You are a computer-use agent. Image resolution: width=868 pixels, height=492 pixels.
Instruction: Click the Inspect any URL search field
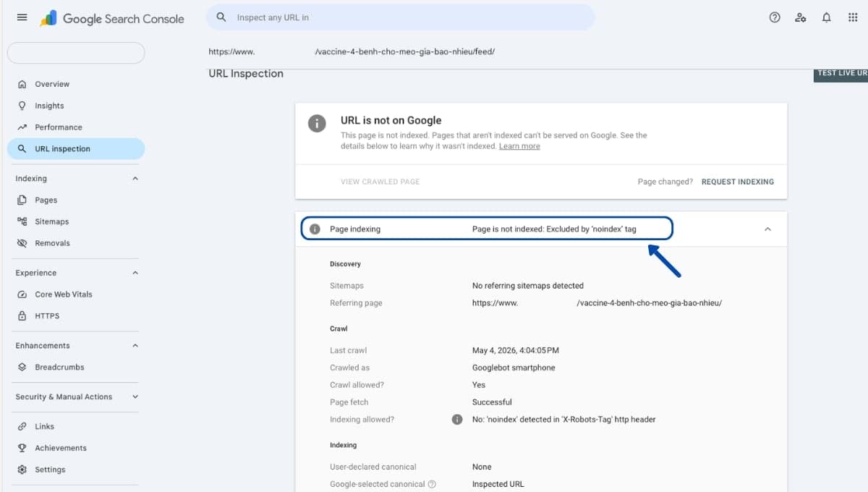pos(400,17)
